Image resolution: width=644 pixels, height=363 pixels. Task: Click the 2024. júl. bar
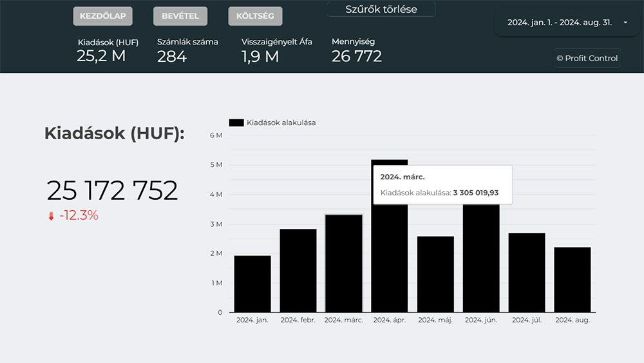527,272
